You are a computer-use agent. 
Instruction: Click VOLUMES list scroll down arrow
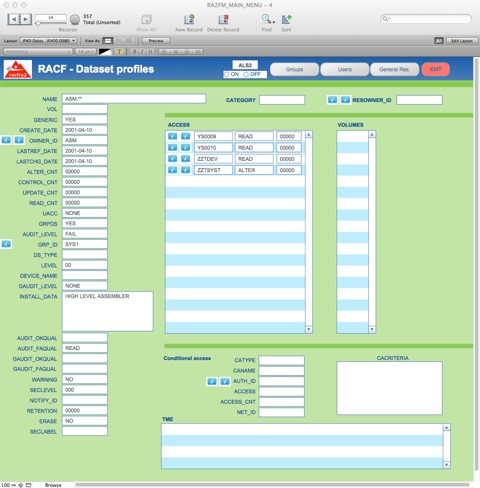tap(372, 329)
